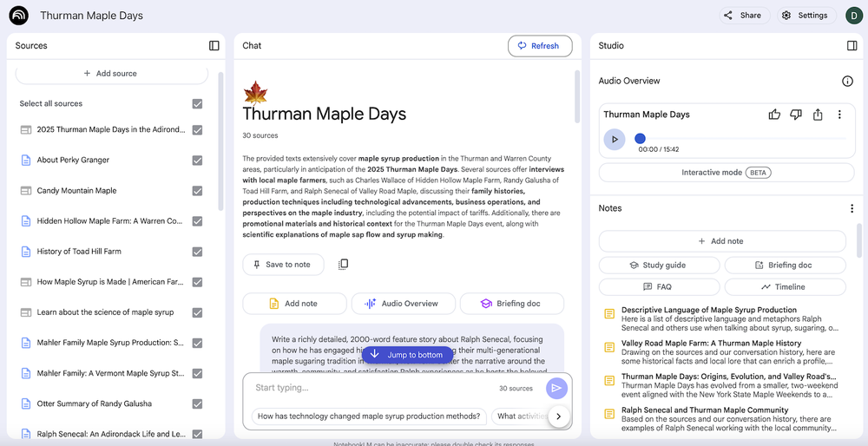The width and height of the screenshot is (868, 446).
Task: Click the Chat panel scrollbar
Action: tap(576, 96)
